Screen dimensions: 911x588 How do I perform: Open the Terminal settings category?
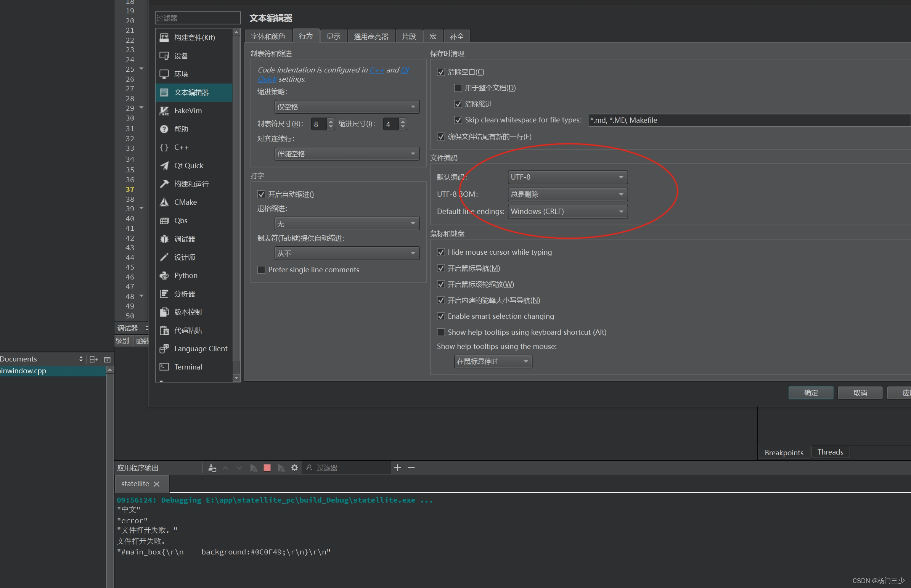tap(188, 366)
